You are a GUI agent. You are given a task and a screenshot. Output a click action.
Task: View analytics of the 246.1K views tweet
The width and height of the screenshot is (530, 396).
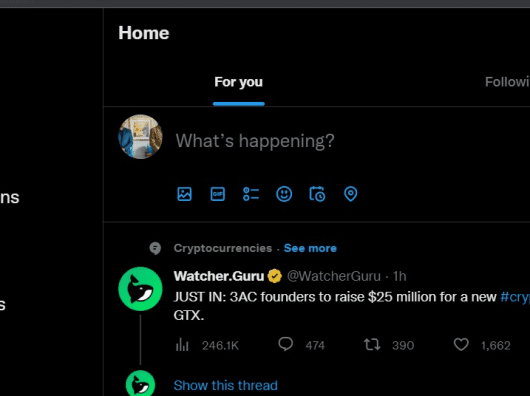coord(182,345)
